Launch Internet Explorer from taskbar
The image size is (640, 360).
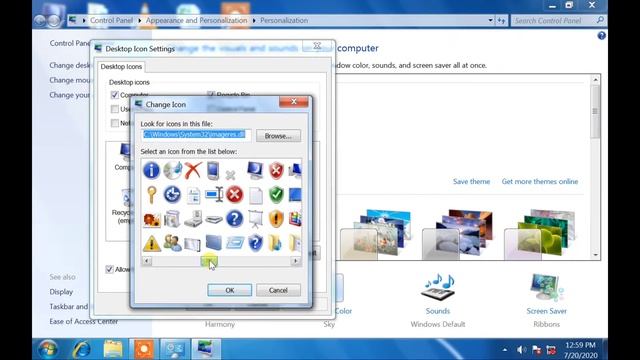point(81,349)
